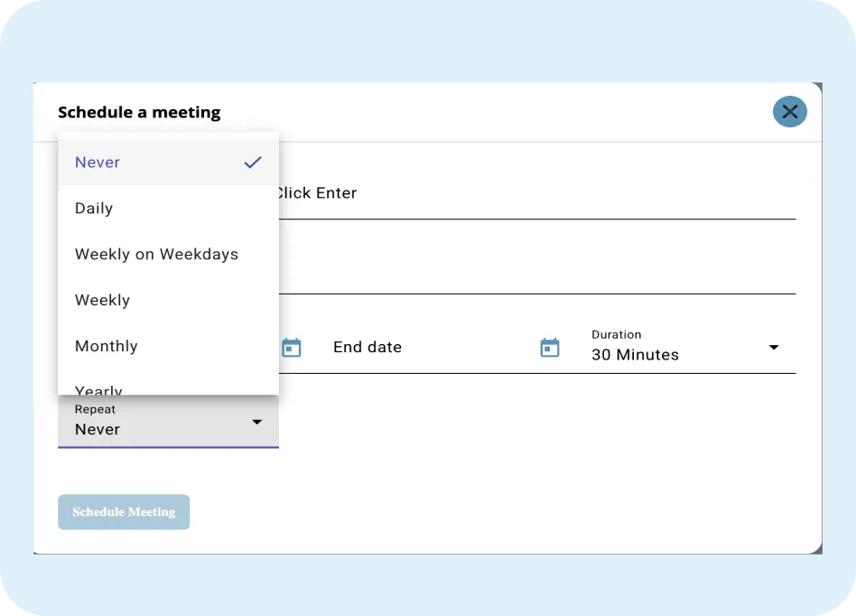Select Daily from the repeat options

pos(94,209)
